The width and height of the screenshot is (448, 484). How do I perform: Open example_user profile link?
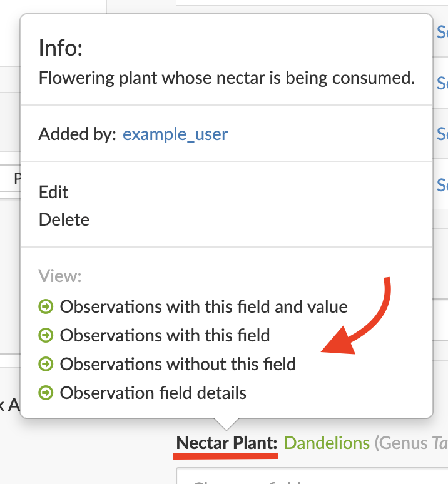point(175,134)
